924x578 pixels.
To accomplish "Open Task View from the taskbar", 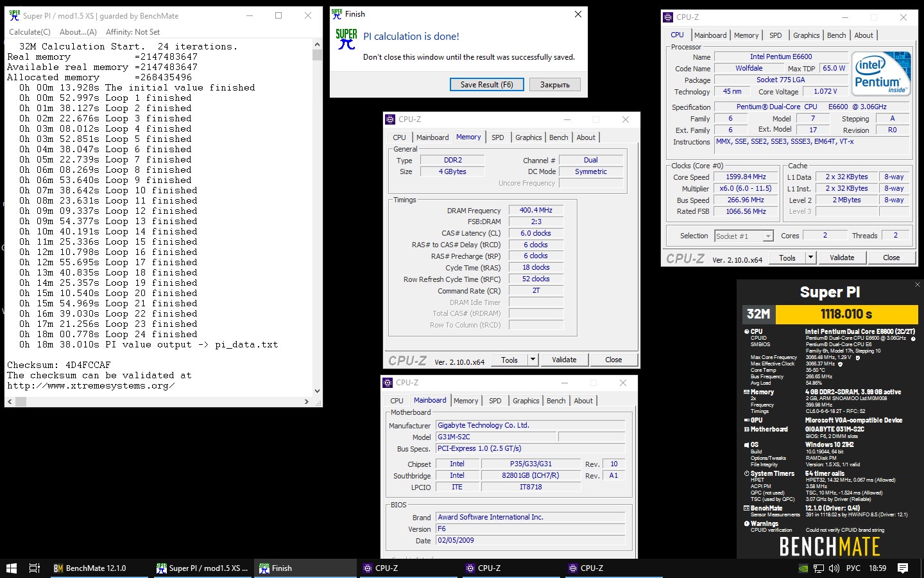I will [35, 568].
